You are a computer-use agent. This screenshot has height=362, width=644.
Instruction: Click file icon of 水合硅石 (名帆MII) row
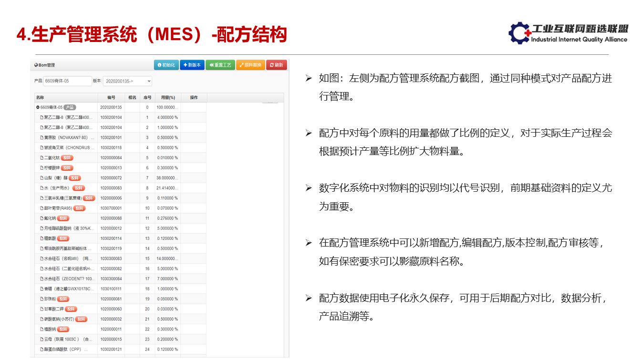tap(42, 259)
